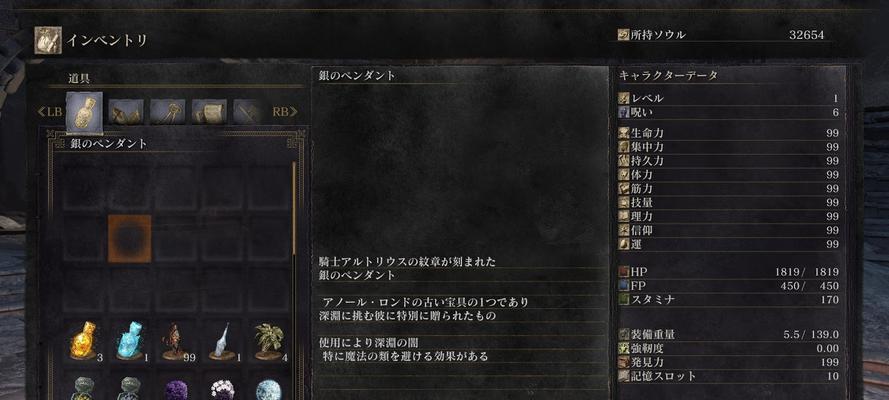Viewport: 889px width, 400px height.
Task: Click the レベル stat row
Action: [x=729, y=99]
